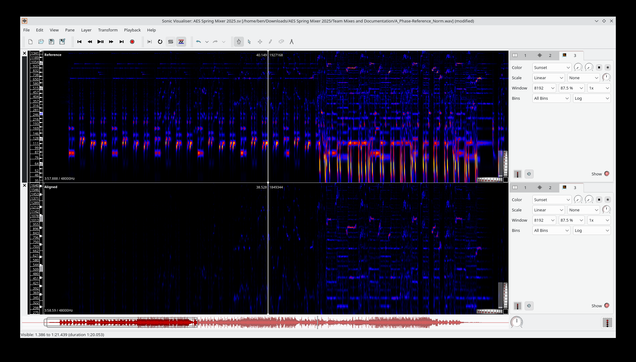Click the Redo arrow icon

[215, 42]
